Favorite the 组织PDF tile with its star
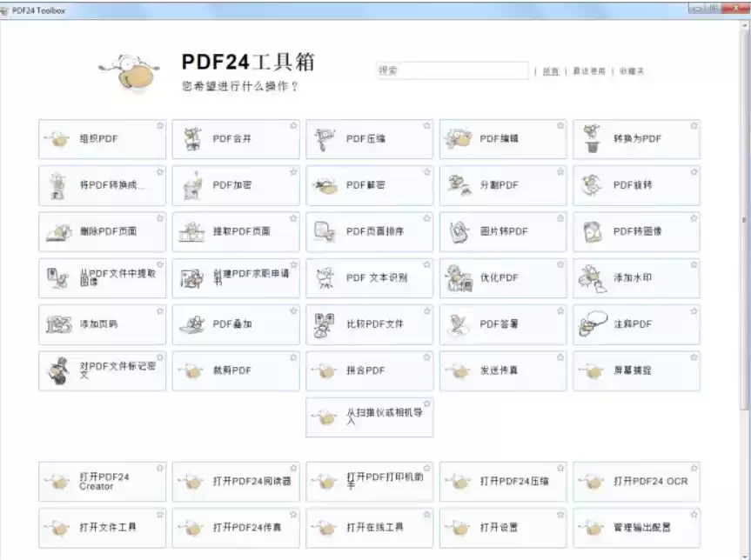 tap(159, 126)
